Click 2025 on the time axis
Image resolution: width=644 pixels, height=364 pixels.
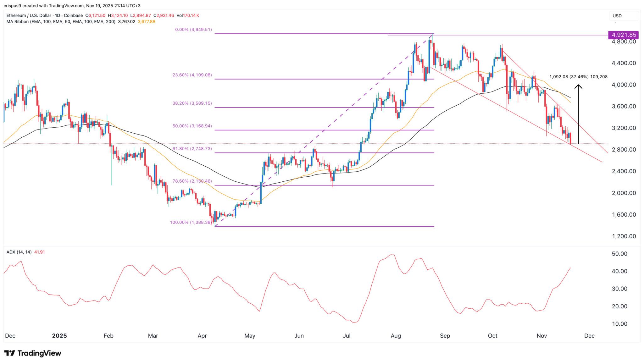[x=60, y=336]
